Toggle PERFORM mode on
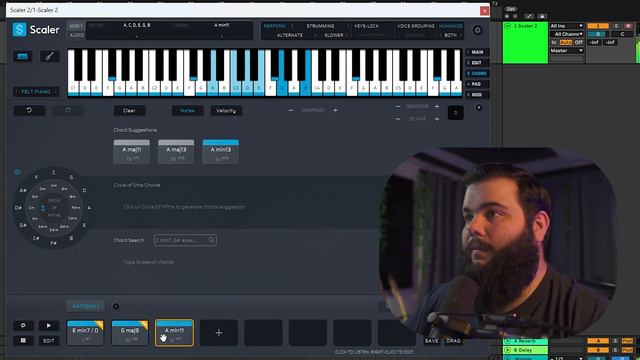The height and width of the screenshot is (360, 640). tap(275, 26)
